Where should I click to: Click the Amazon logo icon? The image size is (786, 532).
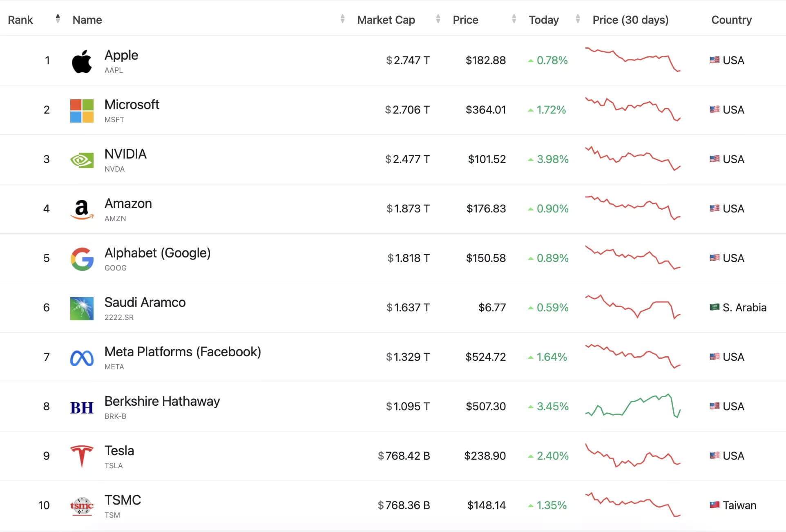(82, 210)
